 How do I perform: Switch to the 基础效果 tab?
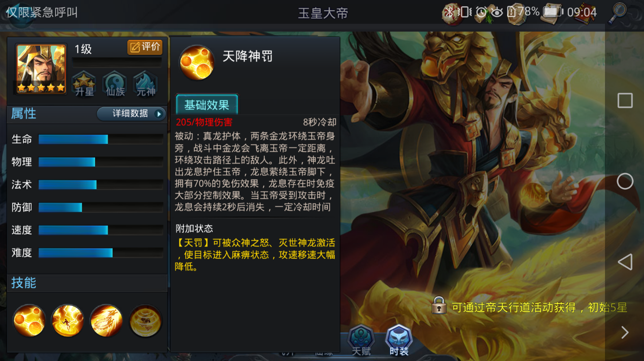click(207, 105)
